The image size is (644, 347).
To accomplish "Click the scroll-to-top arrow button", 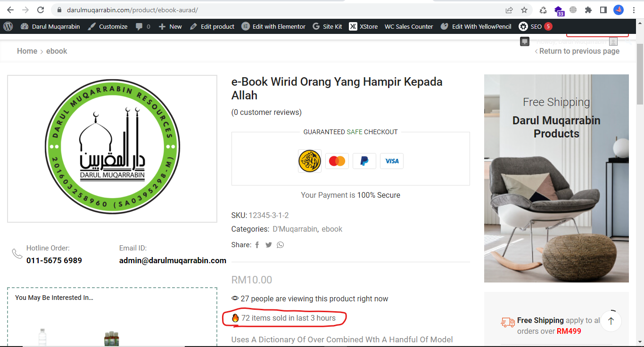I will (x=611, y=321).
